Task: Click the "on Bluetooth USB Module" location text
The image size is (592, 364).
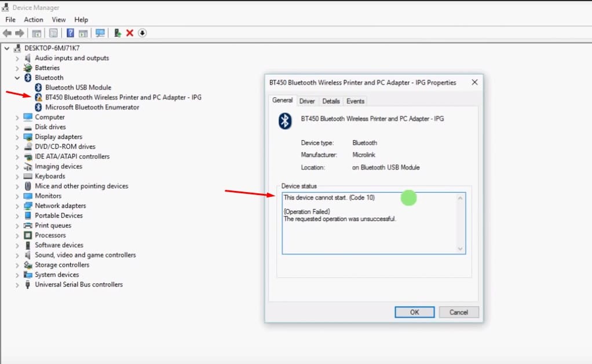Action: [x=386, y=167]
